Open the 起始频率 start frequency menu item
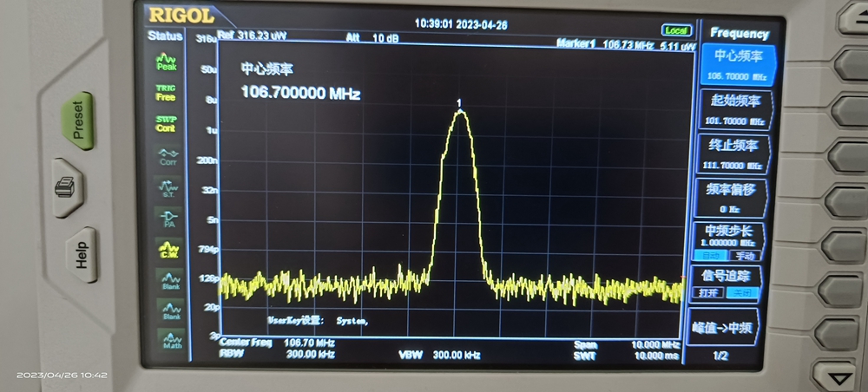 pos(732,108)
